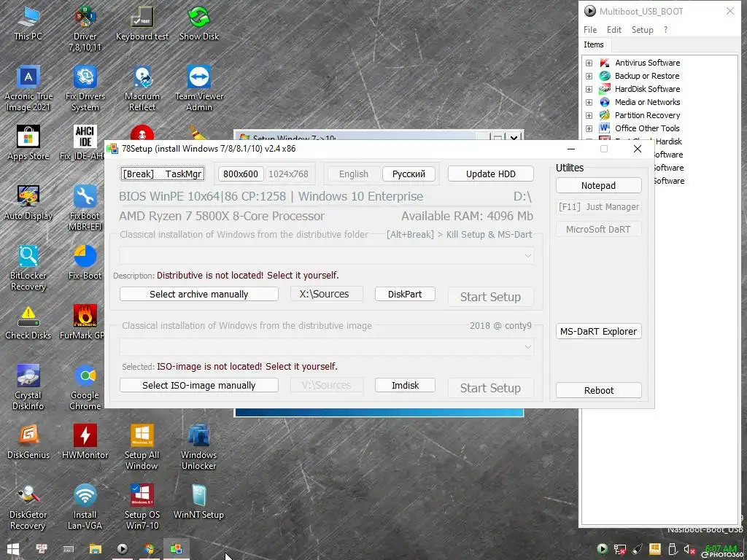Screen dimensions: 747x560
Task: Open distributive image dropdown list
Action: click(x=327, y=346)
